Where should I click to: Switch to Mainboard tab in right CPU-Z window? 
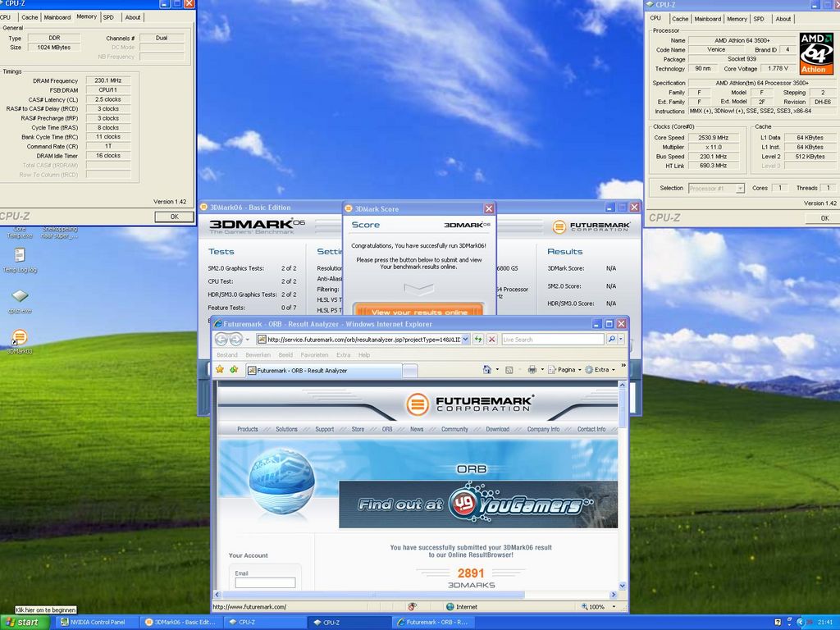(707, 19)
